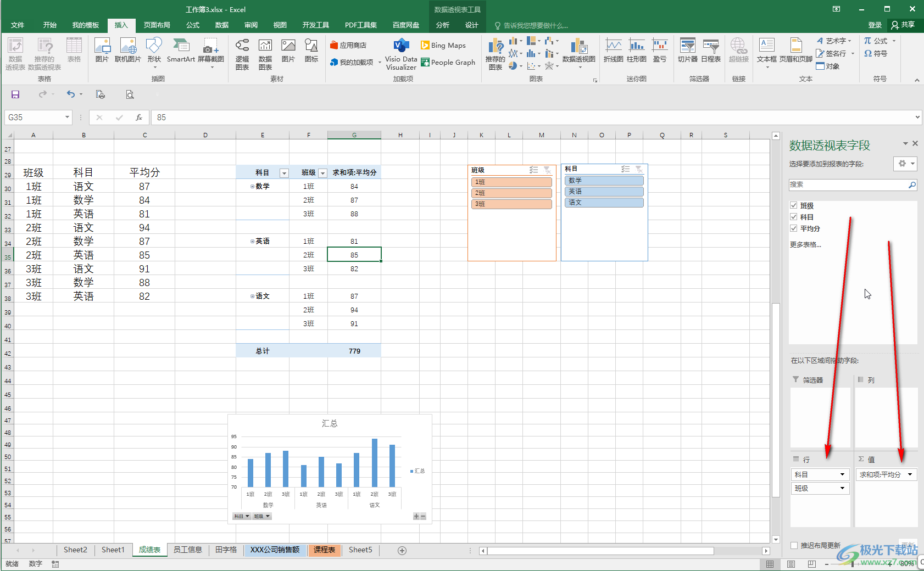The height and width of the screenshot is (571, 924).
Task: Undo the last action
Action: coord(71,94)
